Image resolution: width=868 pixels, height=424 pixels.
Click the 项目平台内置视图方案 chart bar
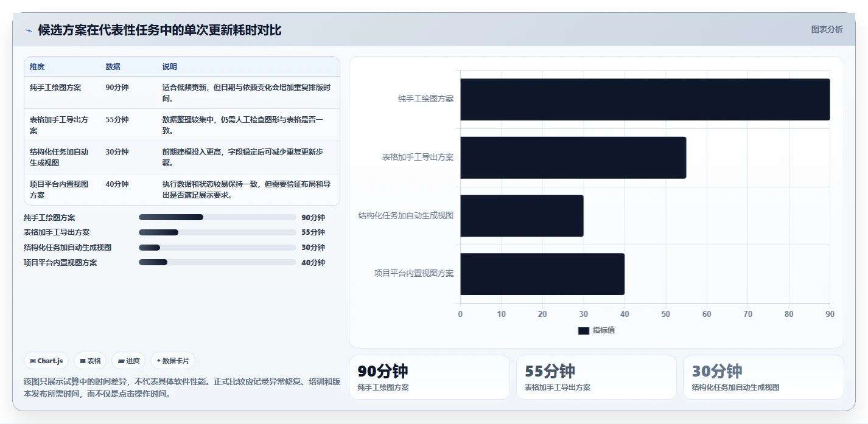[542, 274]
